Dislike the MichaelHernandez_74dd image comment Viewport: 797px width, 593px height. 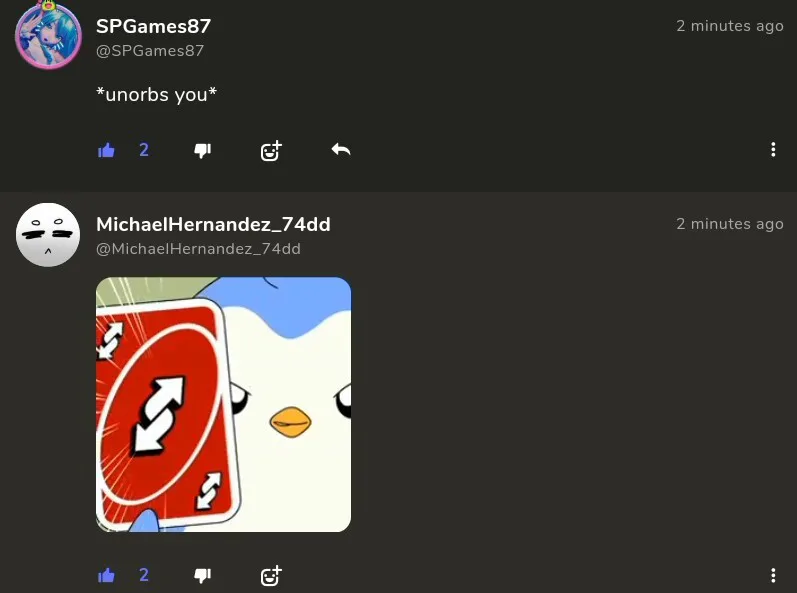point(202,575)
